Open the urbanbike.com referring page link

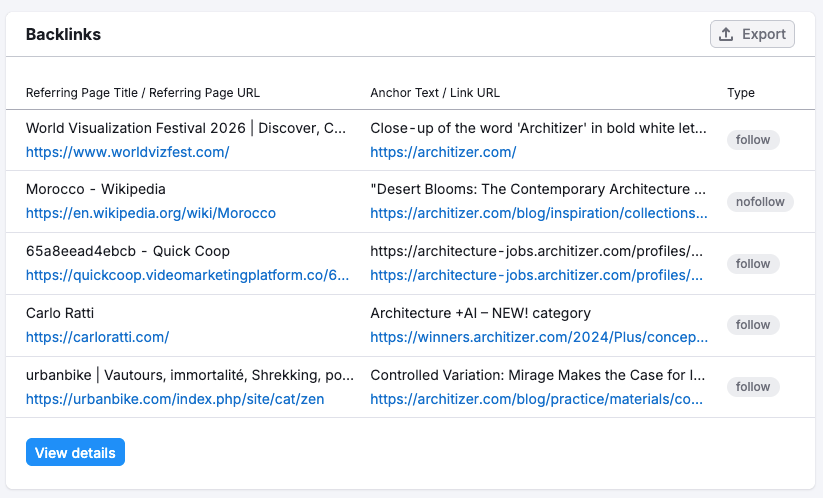[x=174, y=399]
